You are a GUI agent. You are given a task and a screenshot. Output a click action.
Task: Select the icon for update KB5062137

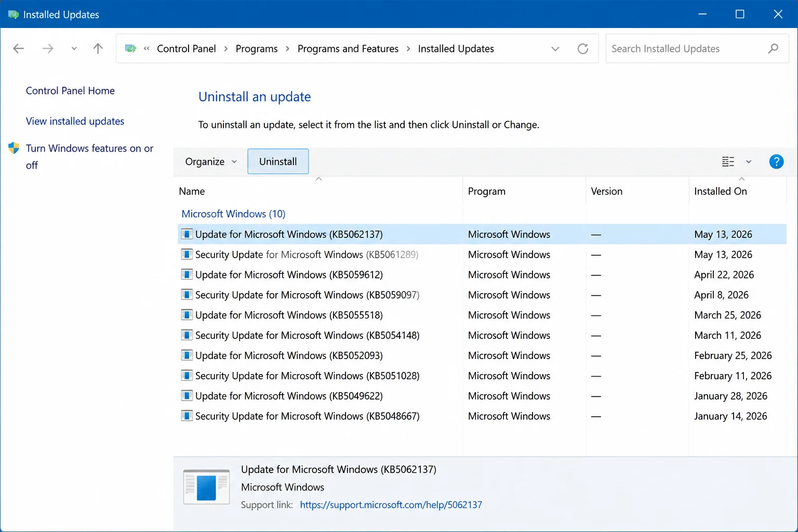pyautogui.click(x=187, y=234)
